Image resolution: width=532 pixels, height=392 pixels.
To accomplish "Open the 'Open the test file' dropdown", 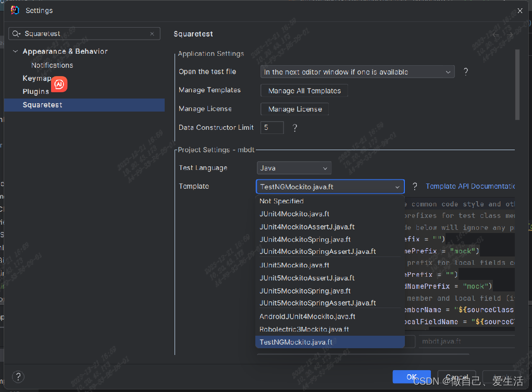I will (x=357, y=72).
